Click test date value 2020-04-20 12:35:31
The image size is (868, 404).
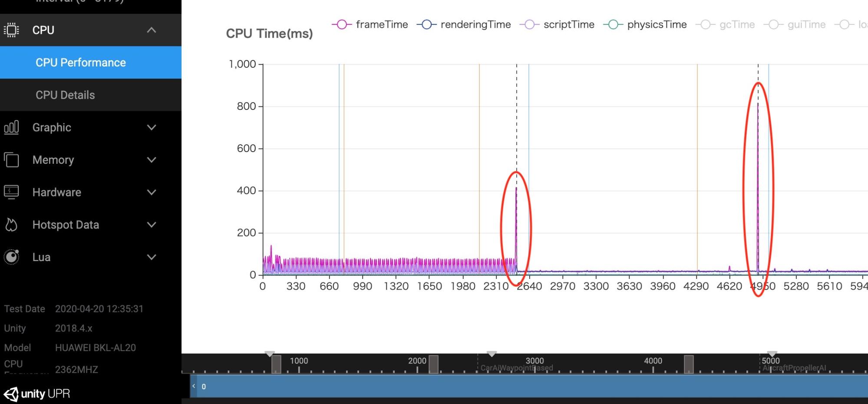[x=99, y=309]
